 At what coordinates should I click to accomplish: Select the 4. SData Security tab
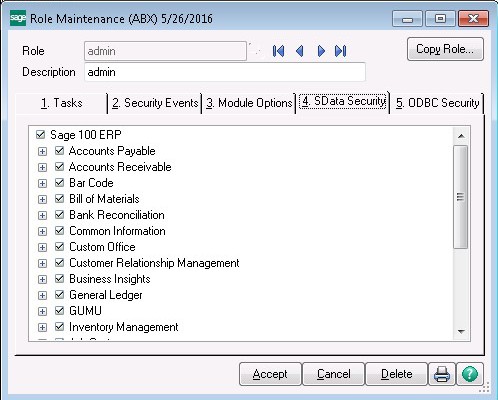(x=343, y=101)
